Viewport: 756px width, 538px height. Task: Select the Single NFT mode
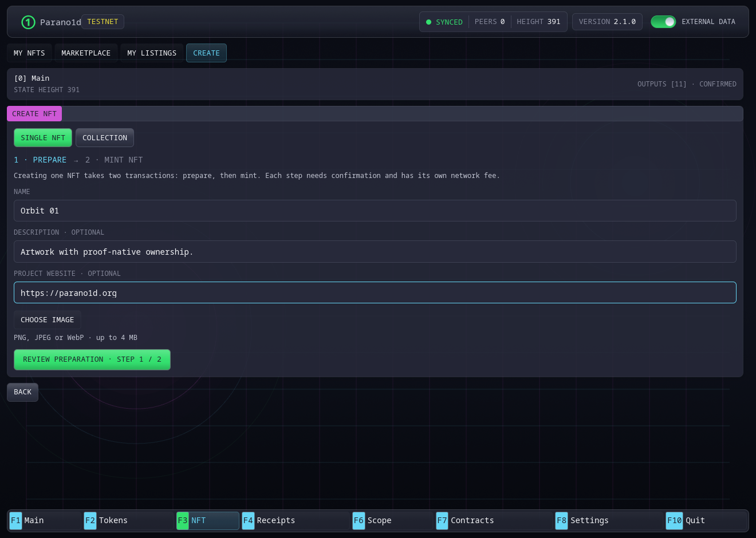point(43,138)
